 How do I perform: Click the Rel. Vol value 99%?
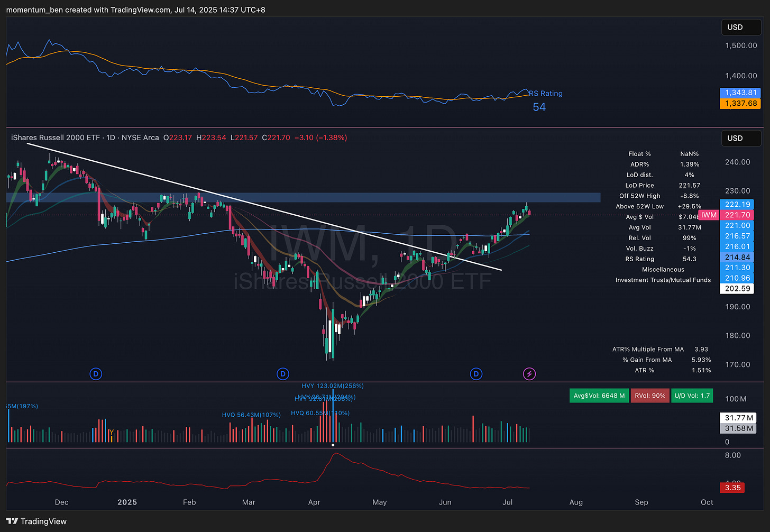point(689,238)
